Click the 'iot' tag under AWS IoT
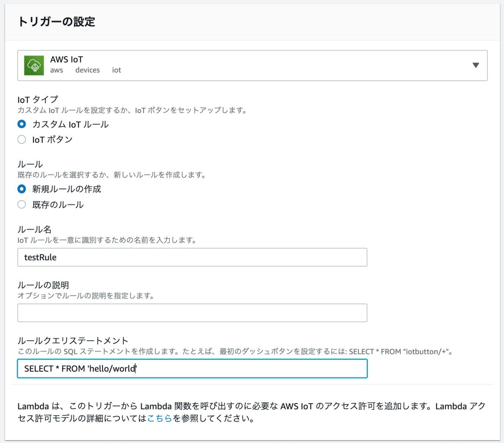This screenshot has height=443, width=504. point(116,70)
